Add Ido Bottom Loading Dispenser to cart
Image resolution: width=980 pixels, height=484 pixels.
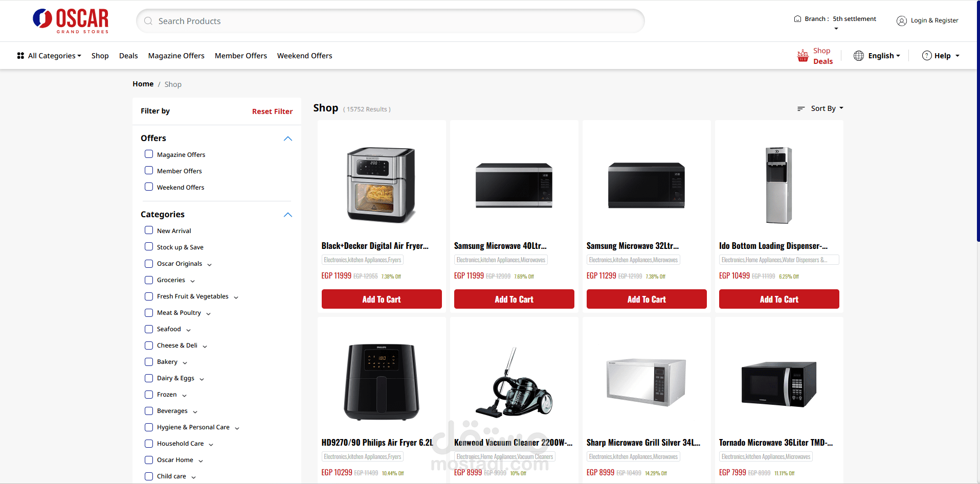coord(779,299)
